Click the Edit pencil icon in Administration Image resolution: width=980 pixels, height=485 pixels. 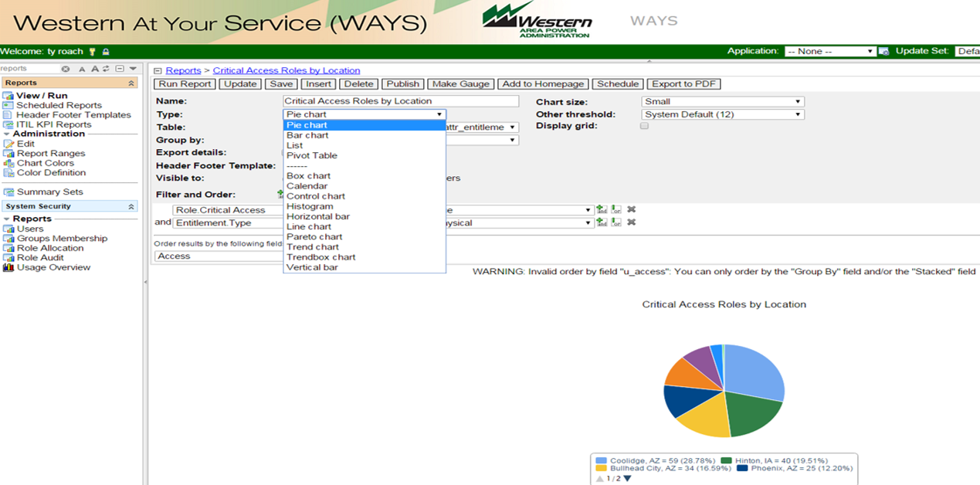pos(8,144)
